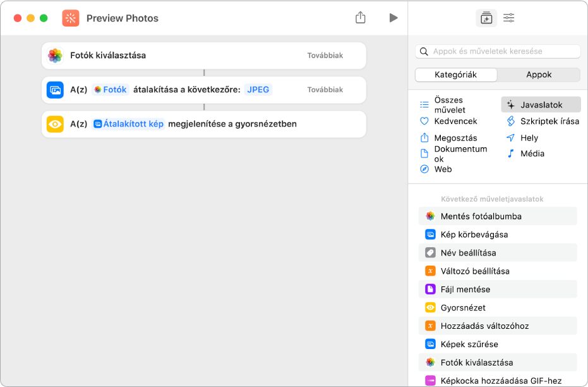The width and height of the screenshot is (588, 387).
Task: Switch to the Kategóriák tab
Action: [456, 75]
